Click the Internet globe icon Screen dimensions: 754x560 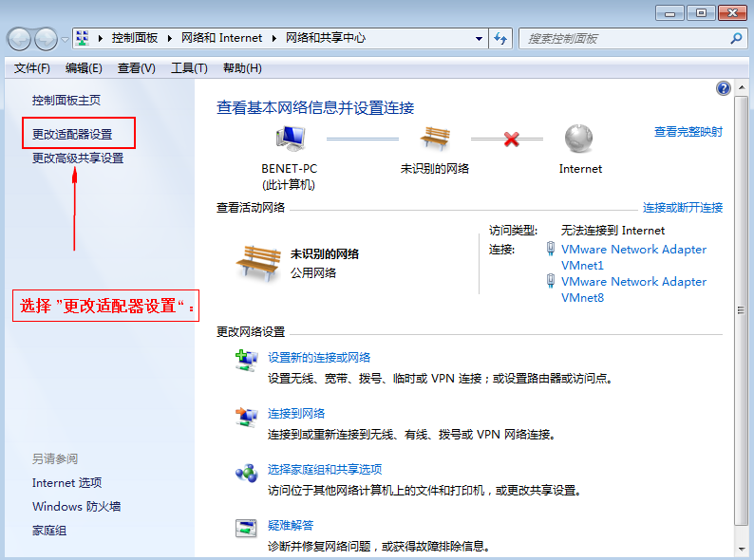tap(579, 139)
